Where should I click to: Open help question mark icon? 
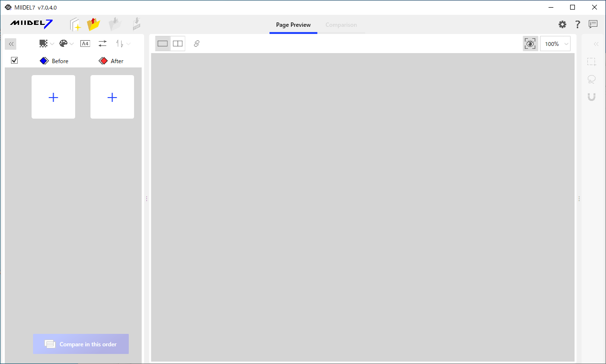[x=578, y=24]
